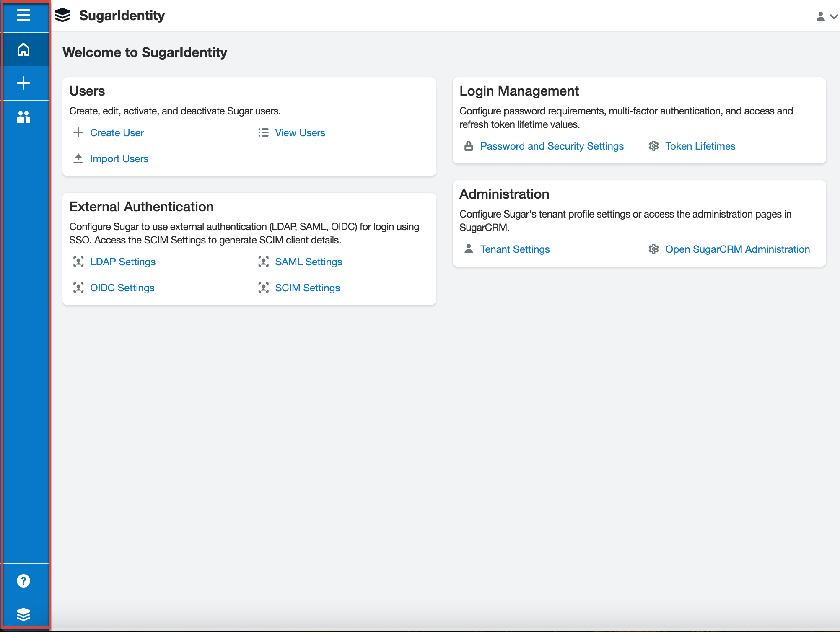840x632 pixels.
Task: Click the SugarIdentity title text in header
Action: 122,16
